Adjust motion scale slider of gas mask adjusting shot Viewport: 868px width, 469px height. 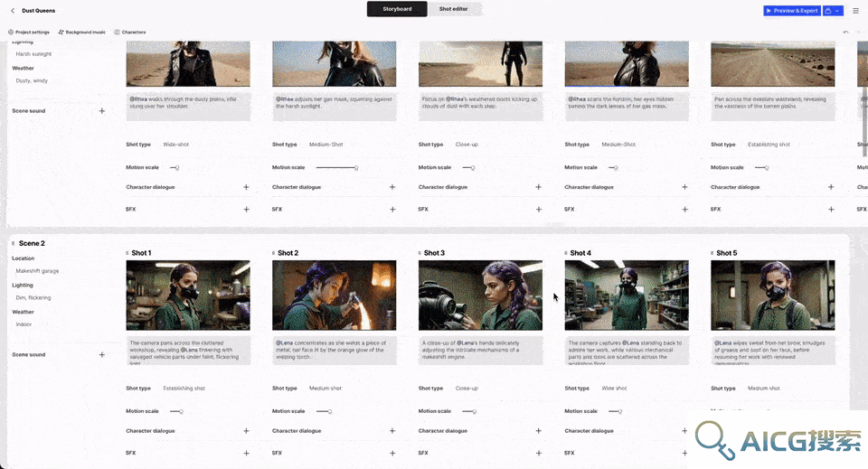point(337,167)
